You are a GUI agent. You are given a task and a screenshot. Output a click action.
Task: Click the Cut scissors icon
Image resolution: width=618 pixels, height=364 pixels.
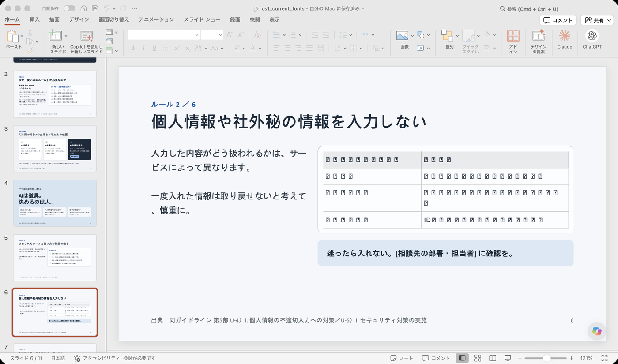30,33
